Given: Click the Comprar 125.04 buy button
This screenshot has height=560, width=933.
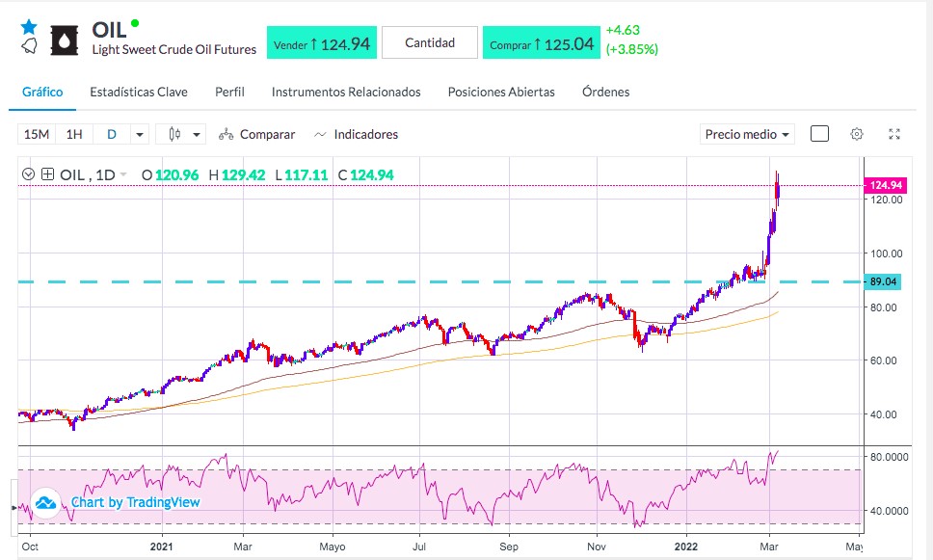Looking at the screenshot, I should [x=542, y=42].
